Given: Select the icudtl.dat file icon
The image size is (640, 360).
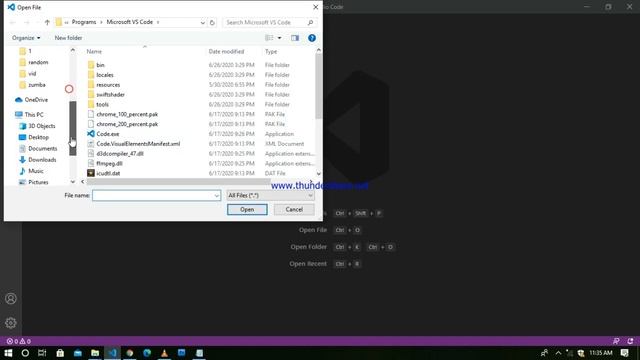Looking at the screenshot, I should click(91, 173).
